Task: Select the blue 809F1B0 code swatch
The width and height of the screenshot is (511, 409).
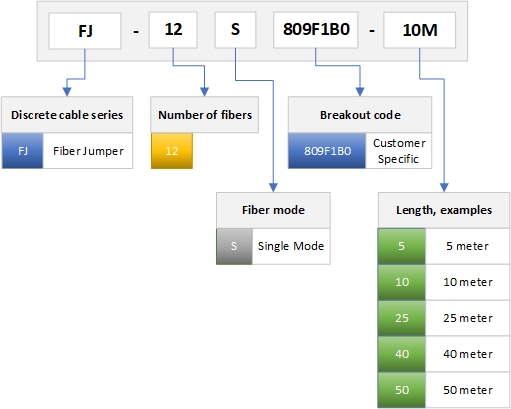Action: click(x=327, y=151)
